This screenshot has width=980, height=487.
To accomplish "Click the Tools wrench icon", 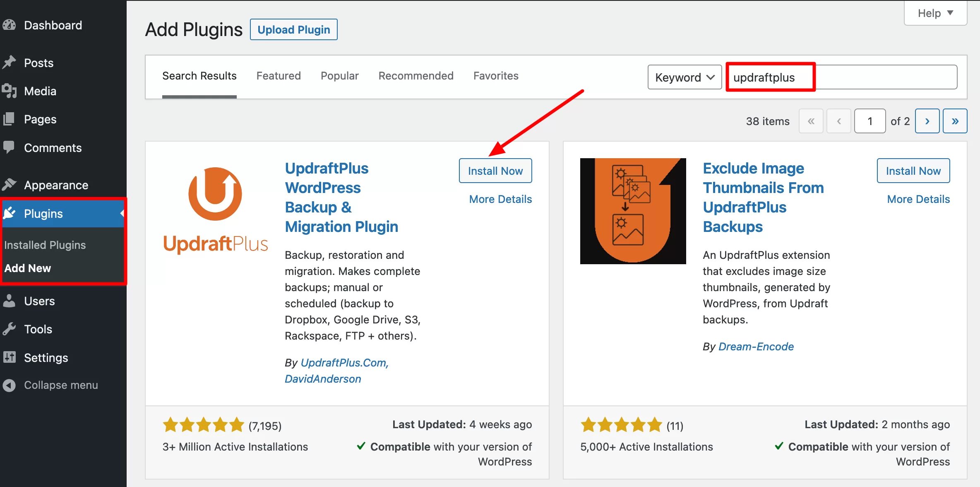I will coord(9,329).
